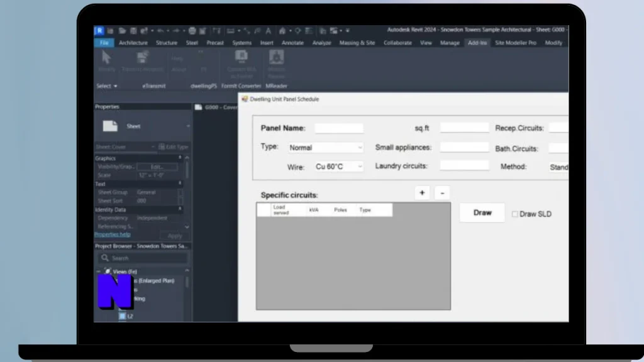
Task: Collapse the Graphics section in Properties
Action: click(180, 158)
